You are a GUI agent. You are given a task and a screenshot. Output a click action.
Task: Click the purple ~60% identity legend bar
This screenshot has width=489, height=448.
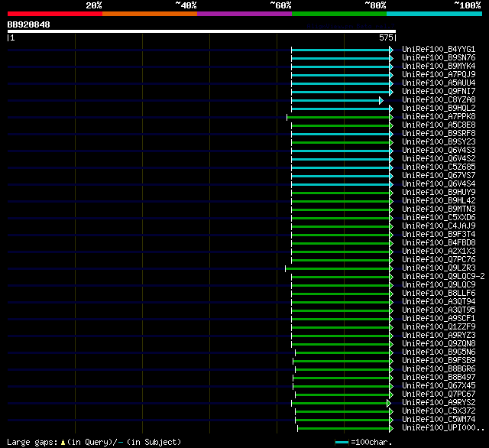coord(244,14)
